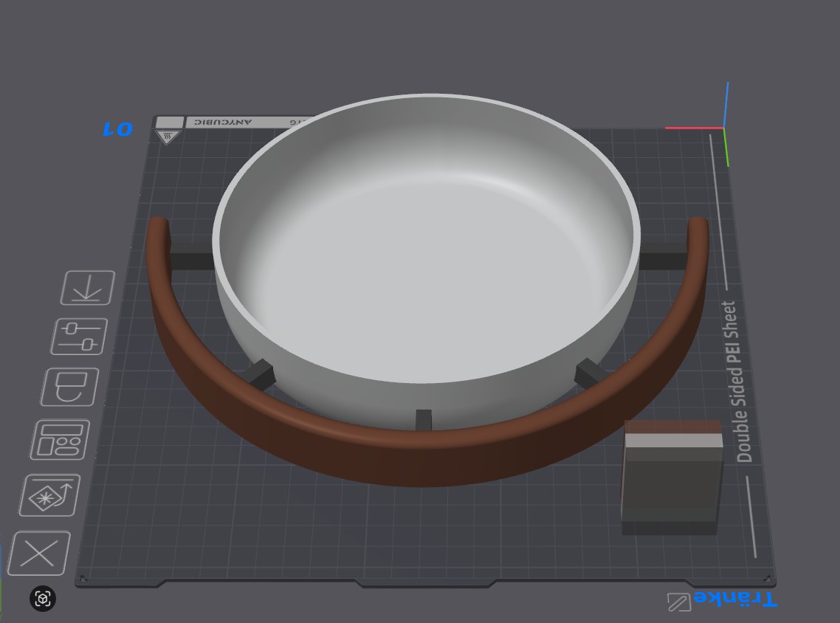The image size is (840, 623).
Task: Click the blue Z axis line
Action: coord(726,105)
